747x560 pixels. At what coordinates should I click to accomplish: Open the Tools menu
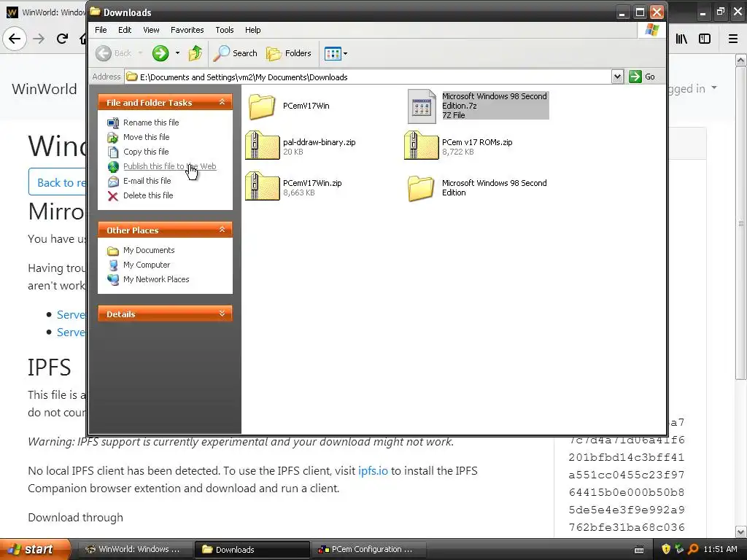pyautogui.click(x=225, y=30)
